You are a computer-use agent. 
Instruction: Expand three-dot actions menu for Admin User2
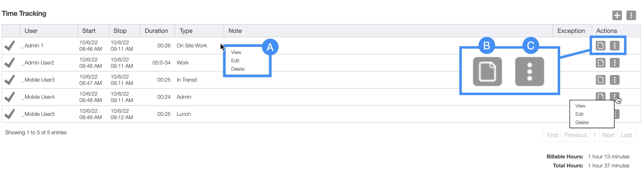coord(614,63)
